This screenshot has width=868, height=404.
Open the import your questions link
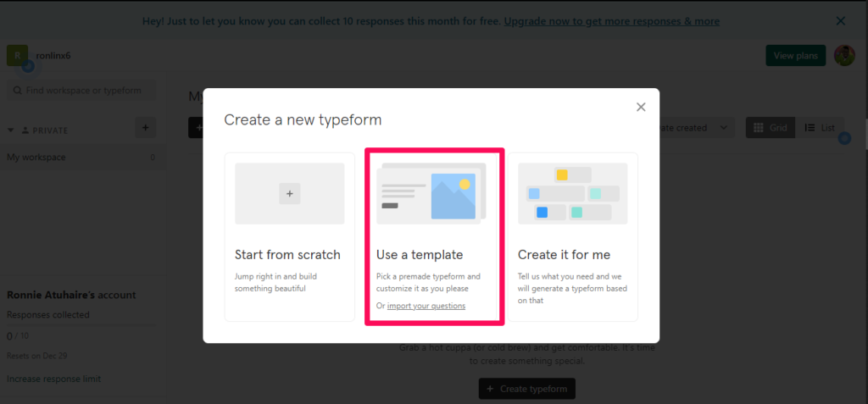coord(426,306)
